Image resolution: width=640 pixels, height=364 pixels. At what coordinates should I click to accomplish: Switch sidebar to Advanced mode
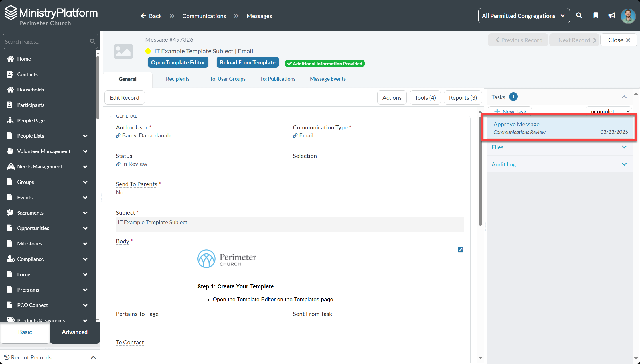coord(75,332)
